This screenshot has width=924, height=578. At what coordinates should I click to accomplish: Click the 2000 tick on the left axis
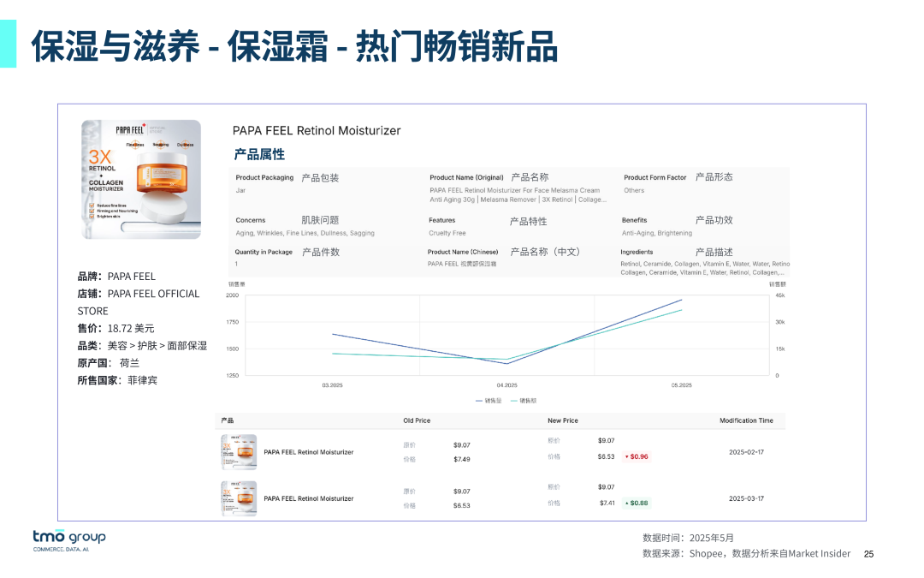coord(232,295)
